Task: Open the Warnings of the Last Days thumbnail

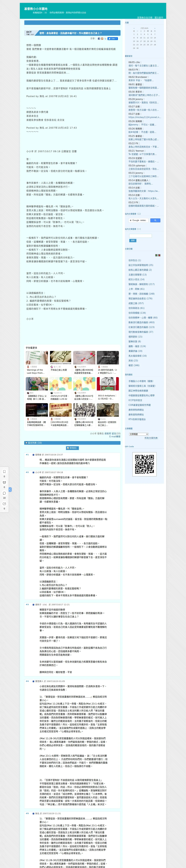Action: pyautogui.click(x=37, y=357)
